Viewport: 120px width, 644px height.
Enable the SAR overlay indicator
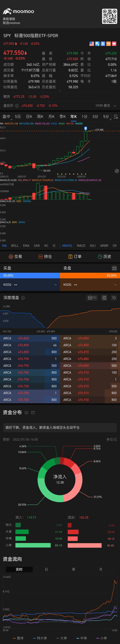click(x=37, y=246)
